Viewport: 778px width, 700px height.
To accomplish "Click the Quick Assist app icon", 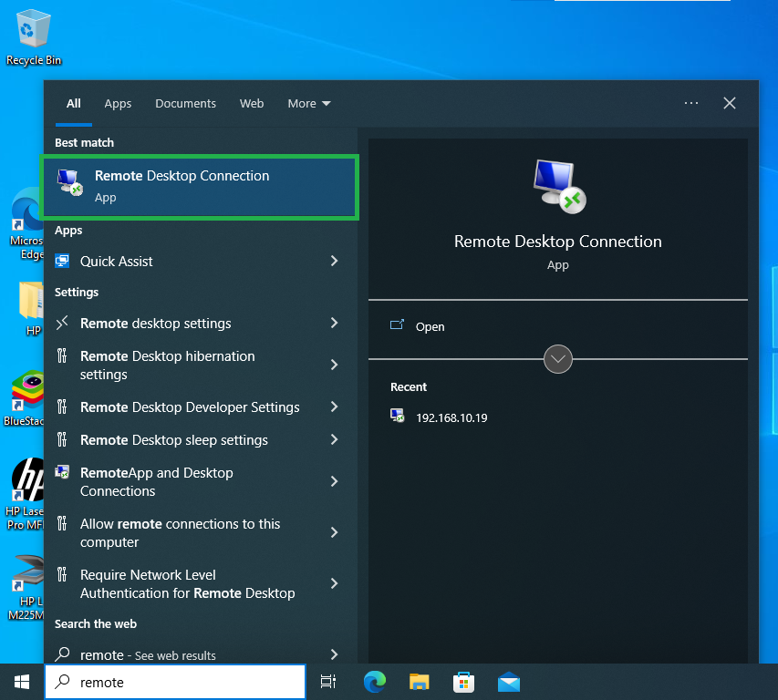I will coord(63,262).
